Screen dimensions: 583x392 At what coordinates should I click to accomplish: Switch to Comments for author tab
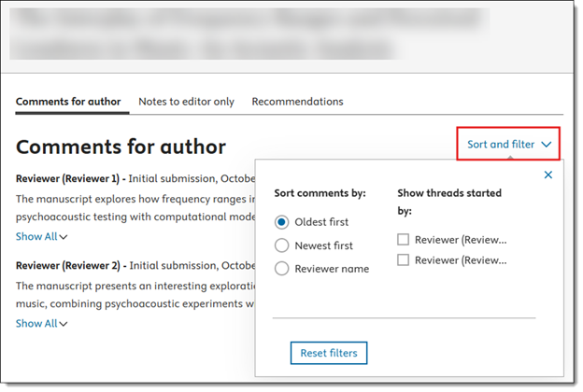coord(68,101)
